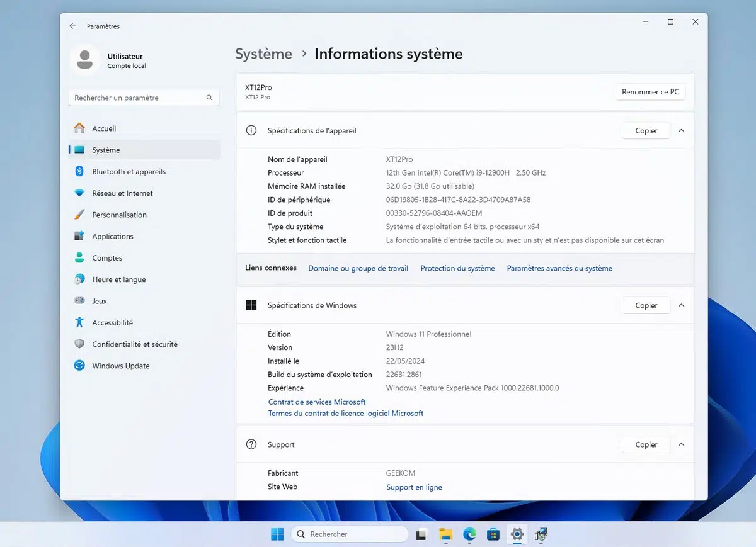
Task: Click the Renommer ce PC button
Action: point(650,92)
